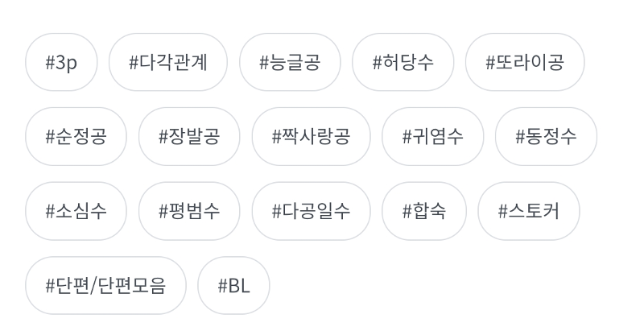Select the #귀염수 tag

point(433,136)
